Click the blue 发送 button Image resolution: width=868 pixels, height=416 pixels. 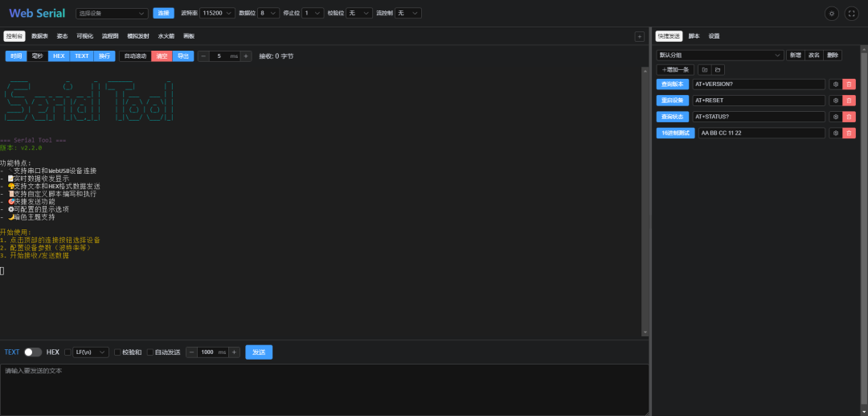(x=258, y=352)
